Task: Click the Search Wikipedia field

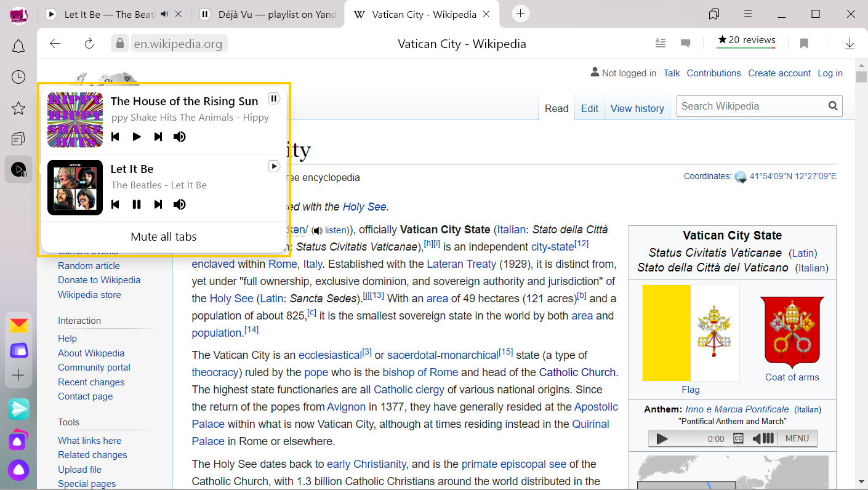Action: (x=752, y=106)
